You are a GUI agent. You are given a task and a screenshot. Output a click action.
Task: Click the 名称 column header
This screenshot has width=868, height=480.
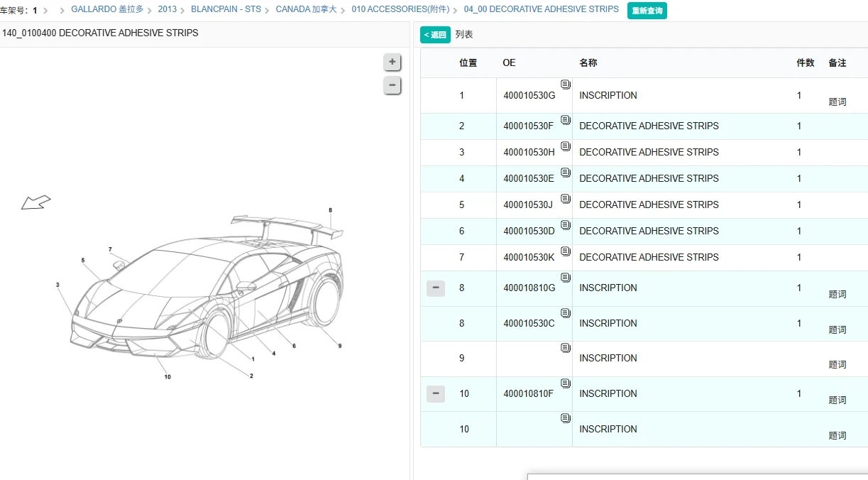pyautogui.click(x=588, y=62)
